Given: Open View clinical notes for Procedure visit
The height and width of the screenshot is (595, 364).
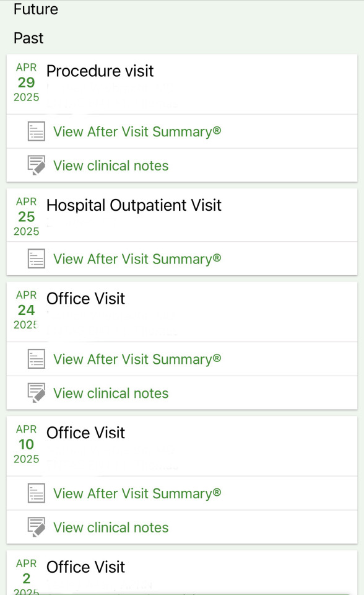Looking at the screenshot, I should 111,166.
